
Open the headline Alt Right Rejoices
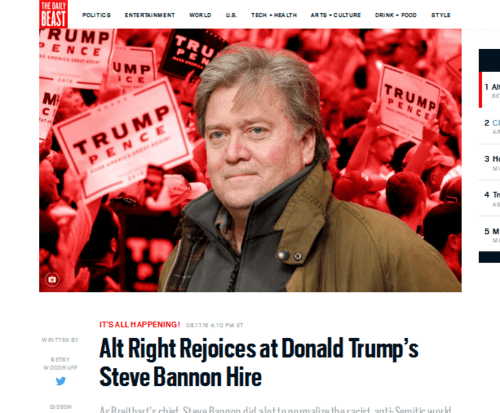click(x=259, y=363)
